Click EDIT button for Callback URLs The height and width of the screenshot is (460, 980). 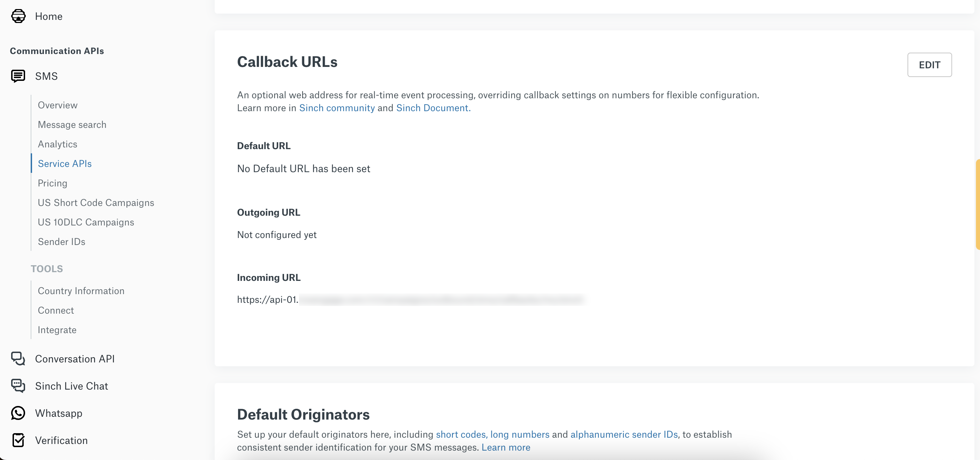coord(929,65)
